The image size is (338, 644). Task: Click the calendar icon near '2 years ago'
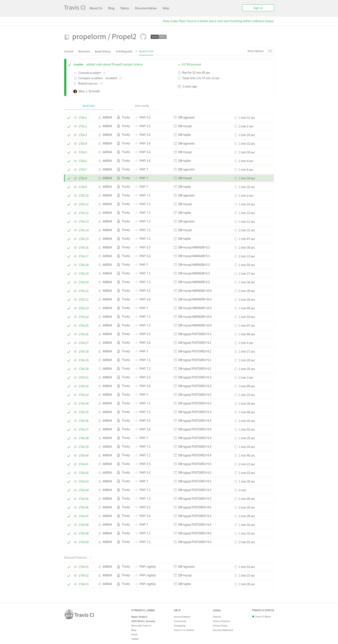[x=179, y=86]
